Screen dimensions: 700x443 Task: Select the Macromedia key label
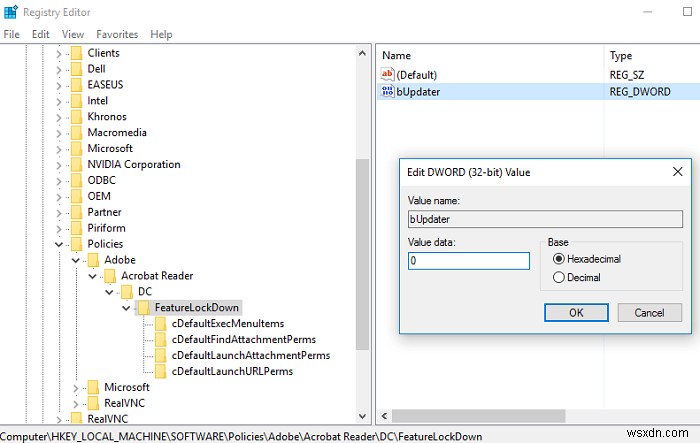(x=117, y=133)
